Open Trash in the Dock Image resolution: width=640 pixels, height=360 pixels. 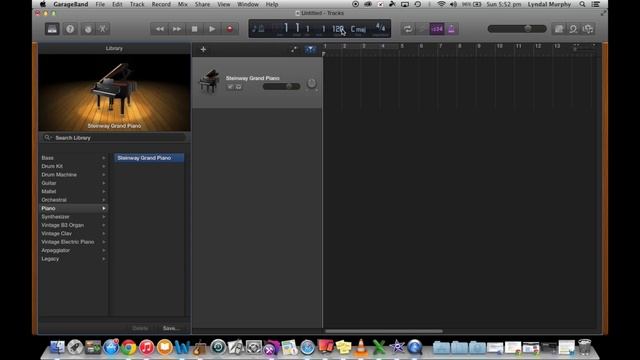click(x=584, y=347)
